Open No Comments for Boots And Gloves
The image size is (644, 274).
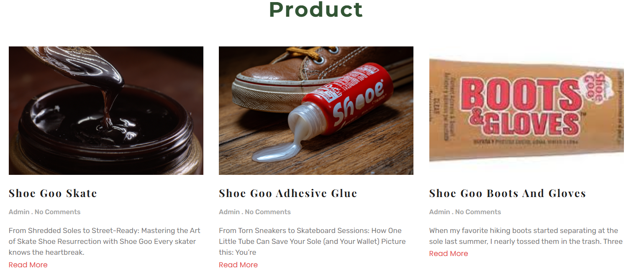477,212
